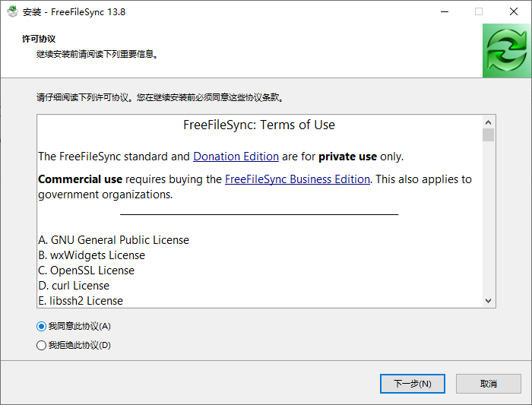The width and height of the screenshot is (532, 405).
Task: Click the 取消 button
Action: [x=489, y=384]
